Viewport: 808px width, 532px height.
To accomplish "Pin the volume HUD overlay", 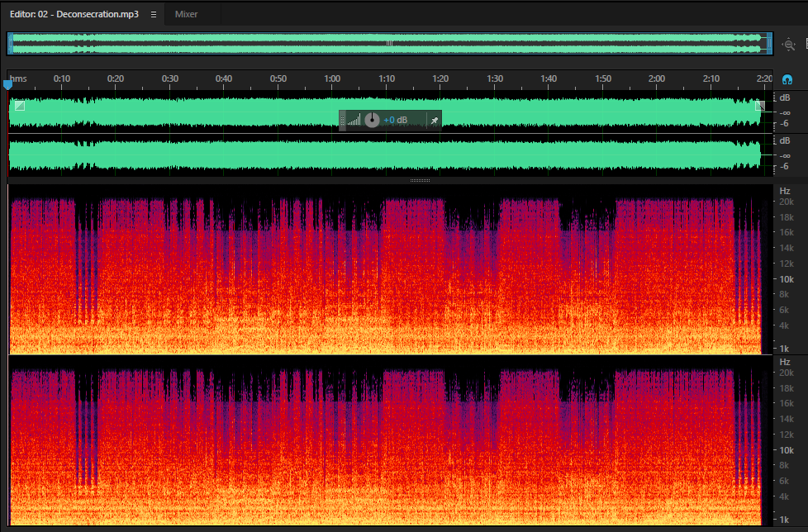I will [435, 121].
